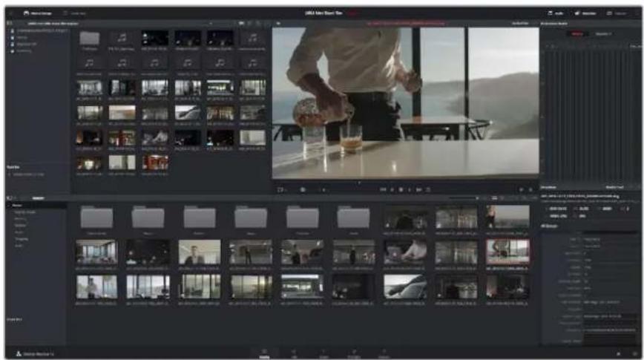Select the Master bin in media pool
This screenshot has height=360, width=644.
(x=36, y=205)
